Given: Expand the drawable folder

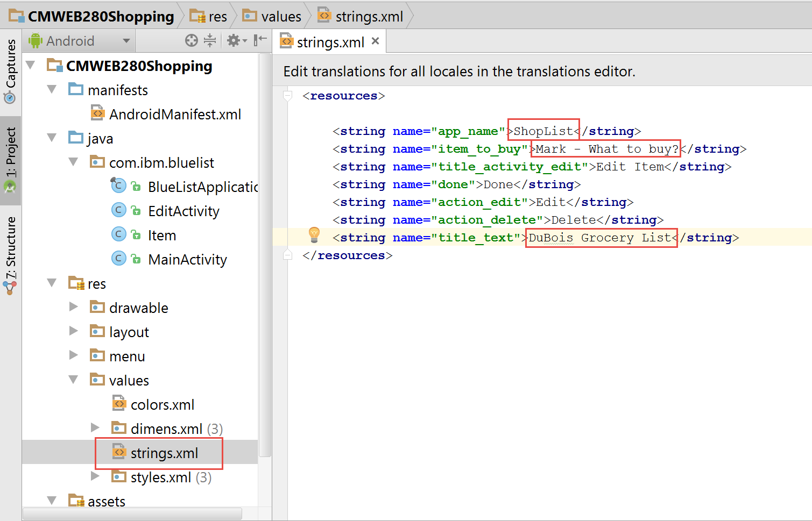Looking at the screenshot, I should point(74,307).
